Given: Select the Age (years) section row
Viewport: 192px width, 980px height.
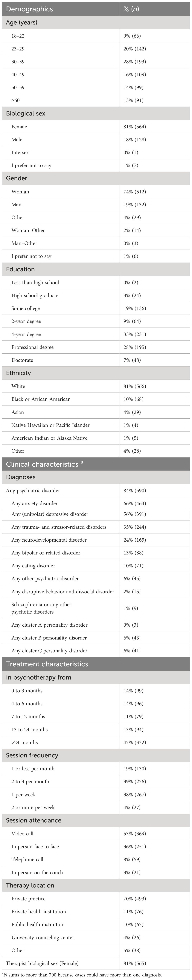Looking at the screenshot, I should point(22,22).
